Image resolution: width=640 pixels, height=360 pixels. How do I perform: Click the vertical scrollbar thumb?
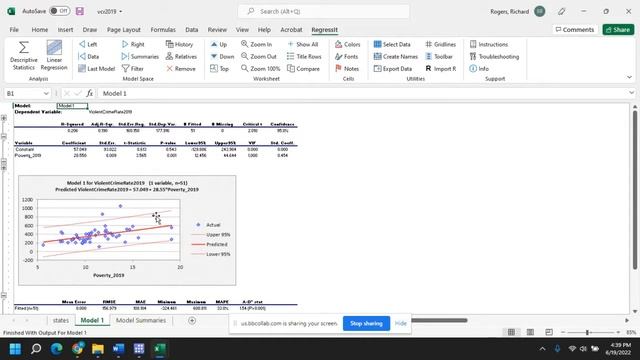click(x=635, y=190)
